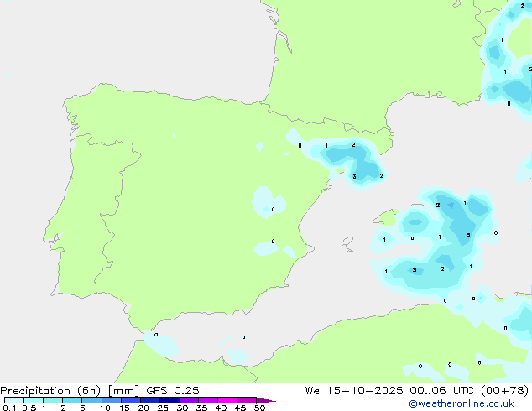Click the '(00+78)' forecast offset text
This screenshot has height=411, width=532.
coord(505,391)
